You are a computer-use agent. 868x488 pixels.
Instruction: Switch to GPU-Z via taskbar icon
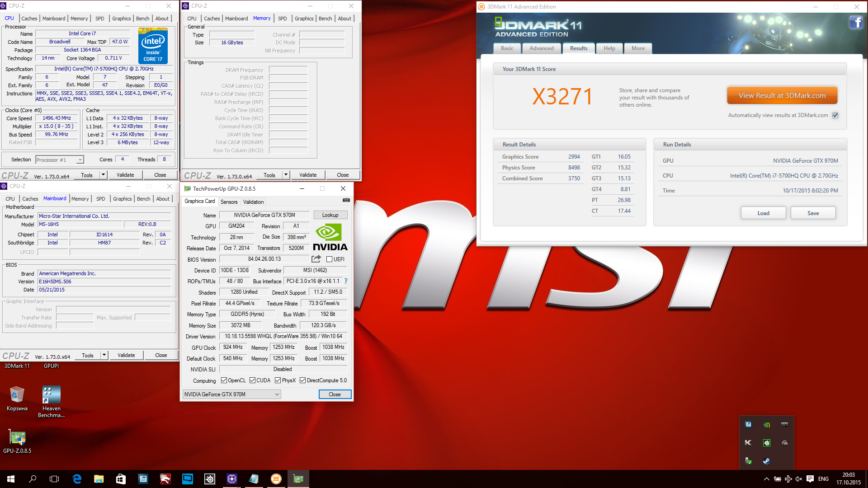pyautogui.click(x=298, y=479)
